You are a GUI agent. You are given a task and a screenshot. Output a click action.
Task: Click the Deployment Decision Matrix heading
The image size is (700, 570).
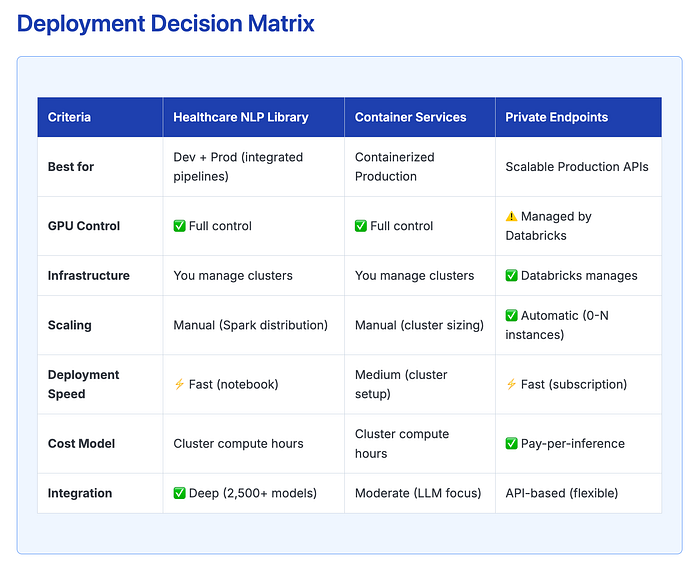[166, 24]
